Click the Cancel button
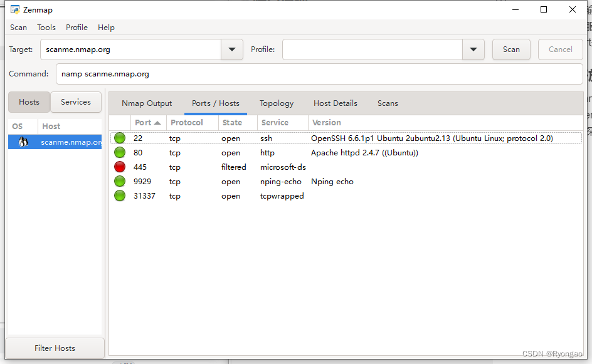This screenshot has height=364, width=592. pyautogui.click(x=560, y=49)
